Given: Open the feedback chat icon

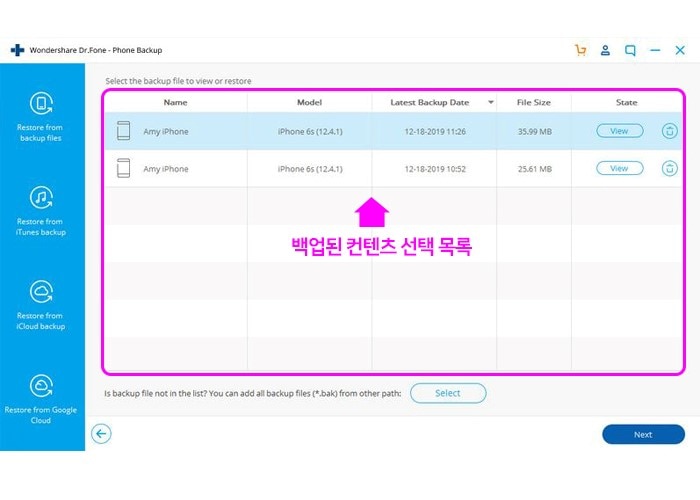Looking at the screenshot, I should tap(630, 50).
